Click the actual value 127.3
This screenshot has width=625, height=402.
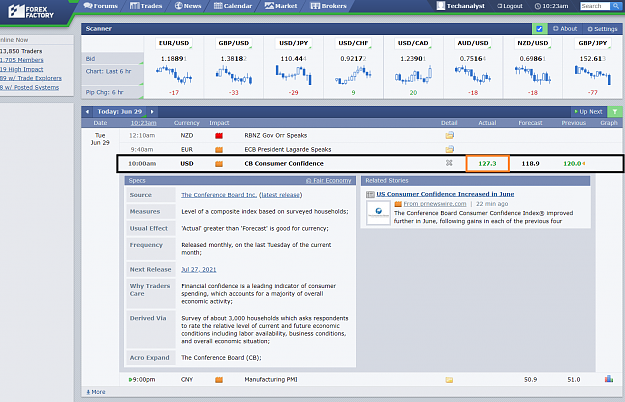(487, 163)
